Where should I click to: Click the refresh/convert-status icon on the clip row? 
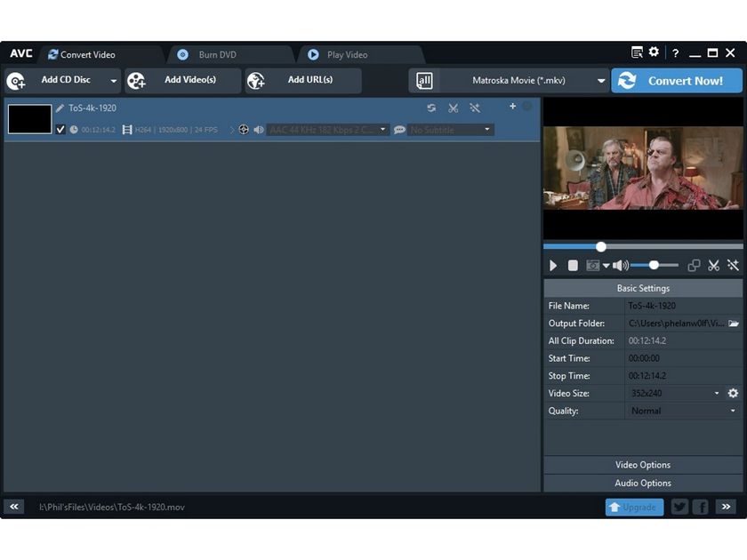pyautogui.click(x=431, y=108)
